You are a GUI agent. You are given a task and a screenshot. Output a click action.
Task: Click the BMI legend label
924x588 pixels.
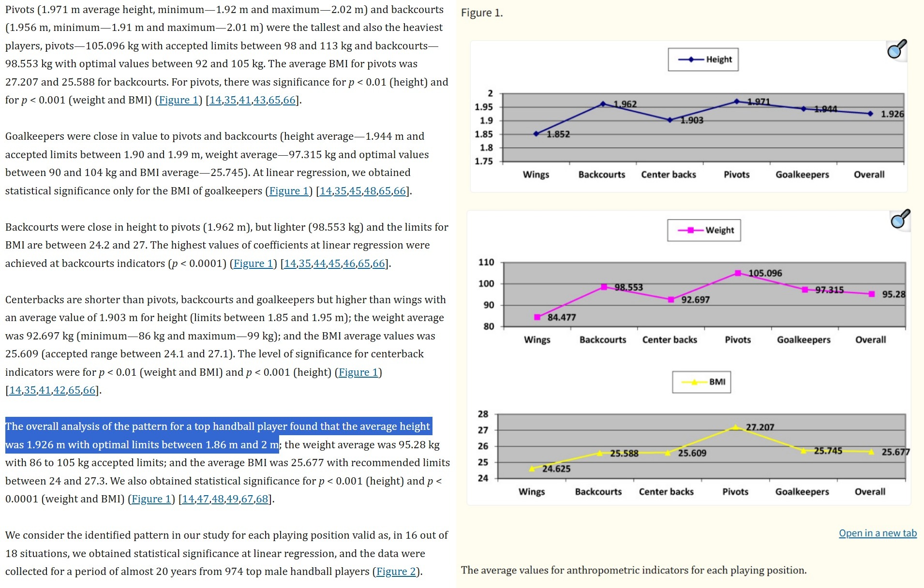tap(717, 382)
